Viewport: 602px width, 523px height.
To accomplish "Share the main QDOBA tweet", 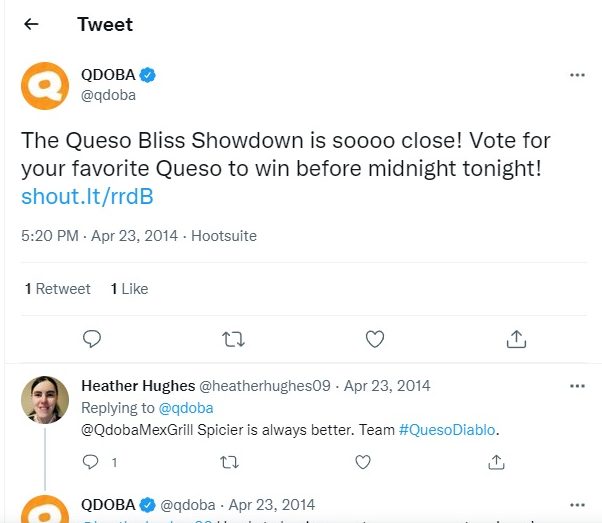I will 516,339.
